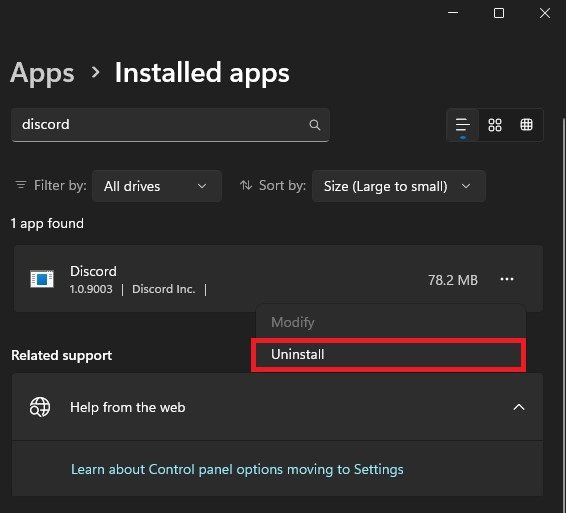Click the search magnifier icon
Image resolution: width=566 pixels, height=513 pixels.
(315, 125)
